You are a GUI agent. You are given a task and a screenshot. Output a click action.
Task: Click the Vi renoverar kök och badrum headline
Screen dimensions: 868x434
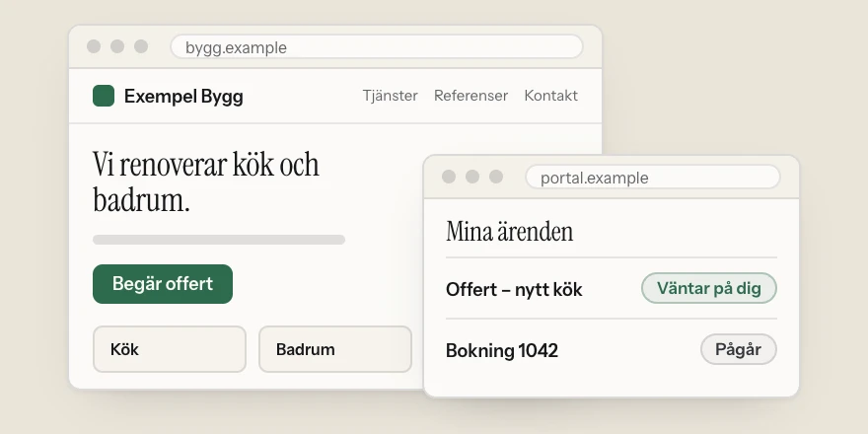coord(206,181)
